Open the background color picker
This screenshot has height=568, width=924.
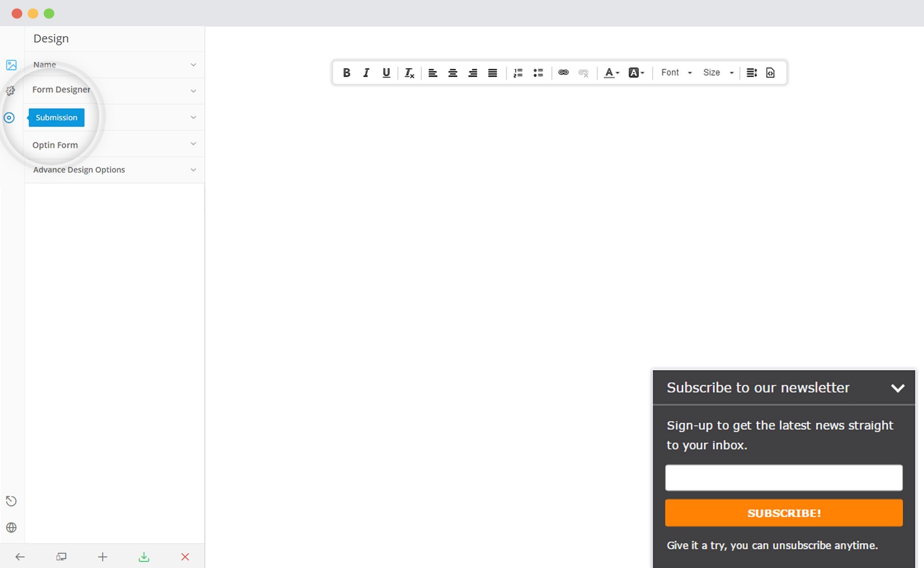(637, 73)
